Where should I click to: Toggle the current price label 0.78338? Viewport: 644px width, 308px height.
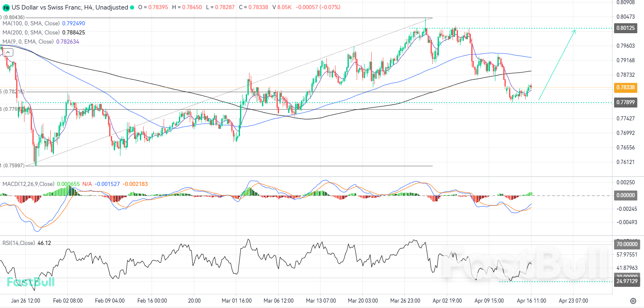(x=625, y=88)
